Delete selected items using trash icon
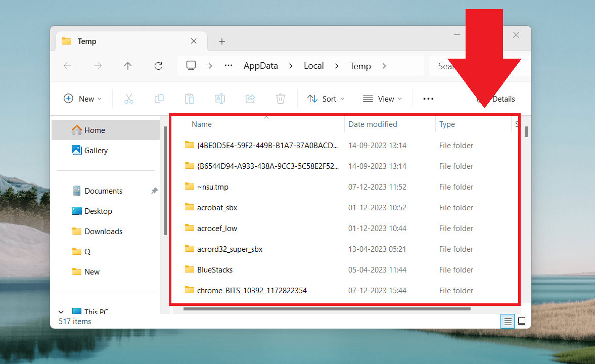This screenshot has width=595, height=364. [x=281, y=99]
